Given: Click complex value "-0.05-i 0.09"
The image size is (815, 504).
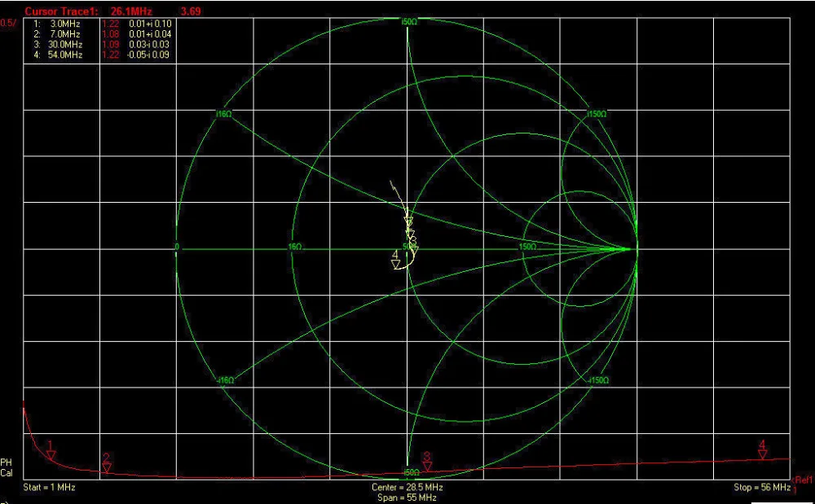Looking at the screenshot, I should point(148,55).
